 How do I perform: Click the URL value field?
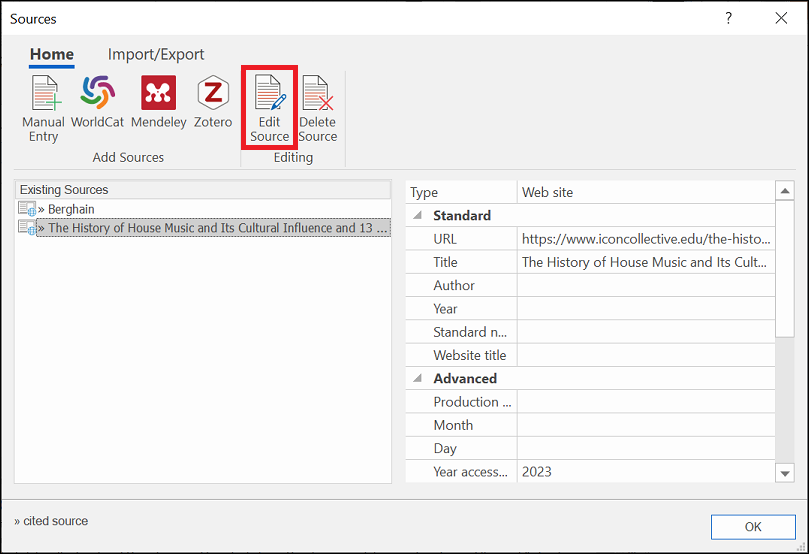click(x=645, y=239)
